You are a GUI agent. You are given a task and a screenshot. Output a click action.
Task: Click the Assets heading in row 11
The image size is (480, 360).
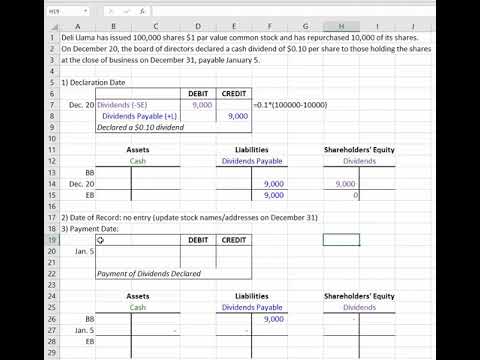click(138, 150)
